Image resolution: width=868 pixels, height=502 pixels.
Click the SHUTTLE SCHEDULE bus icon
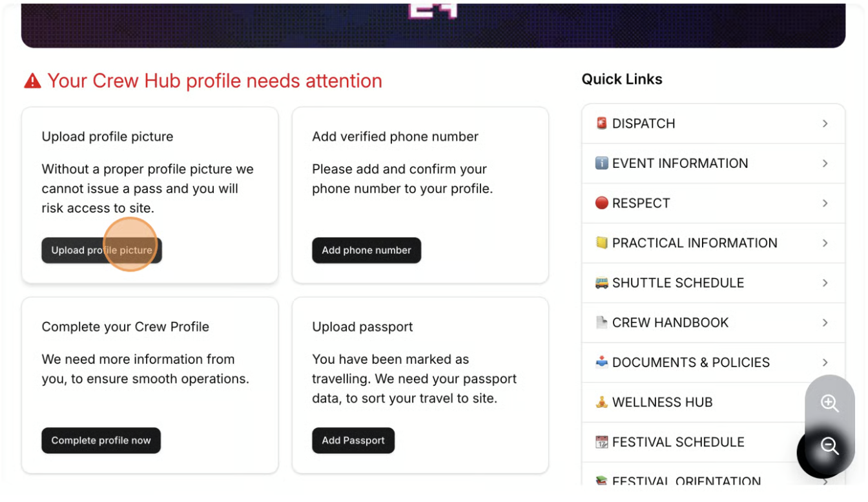tap(601, 283)
